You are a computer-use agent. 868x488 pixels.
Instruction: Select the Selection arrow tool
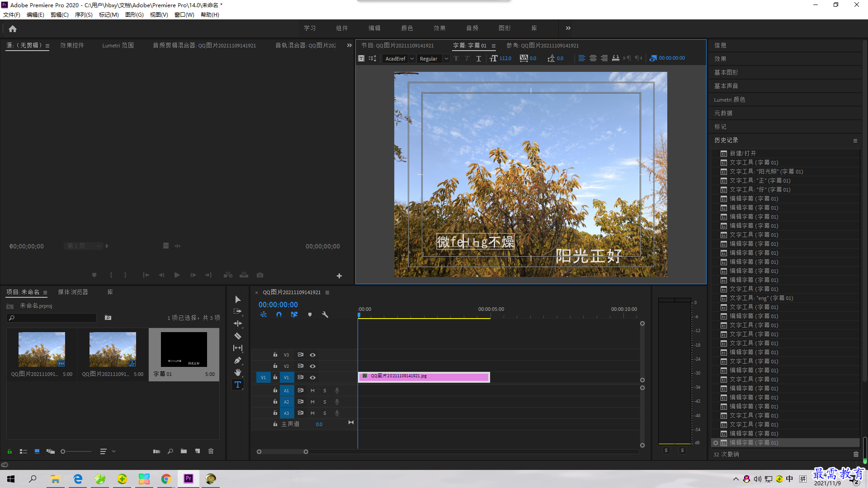(238, 300)
